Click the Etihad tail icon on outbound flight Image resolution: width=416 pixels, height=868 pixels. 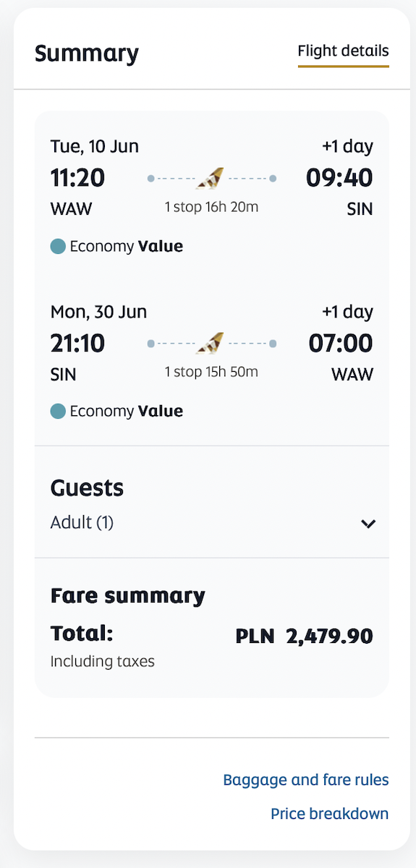click(211, 178)
